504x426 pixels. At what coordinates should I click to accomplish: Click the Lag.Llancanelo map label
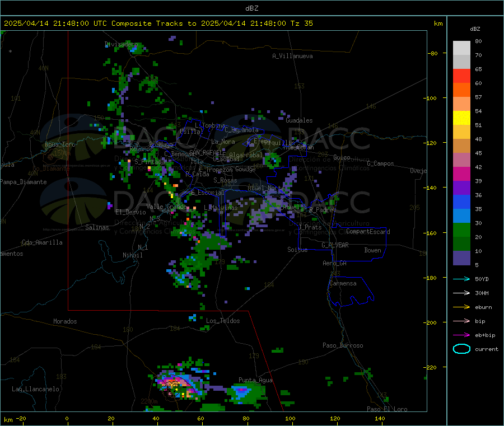(x=35, y=389)
